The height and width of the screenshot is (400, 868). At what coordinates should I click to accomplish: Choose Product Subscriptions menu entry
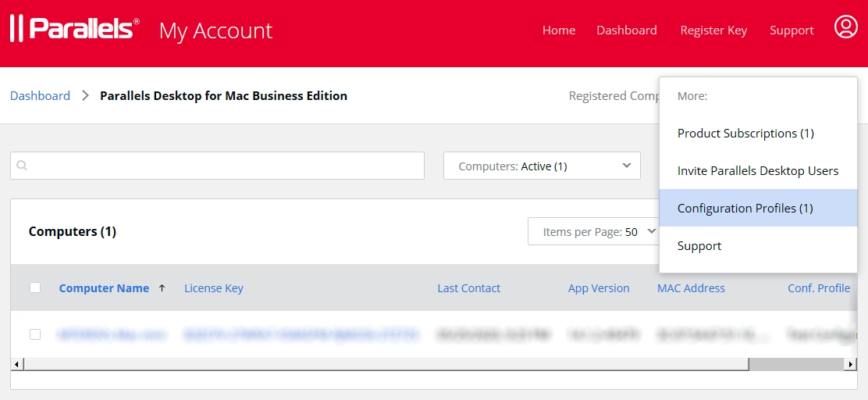tap(745, 133)
